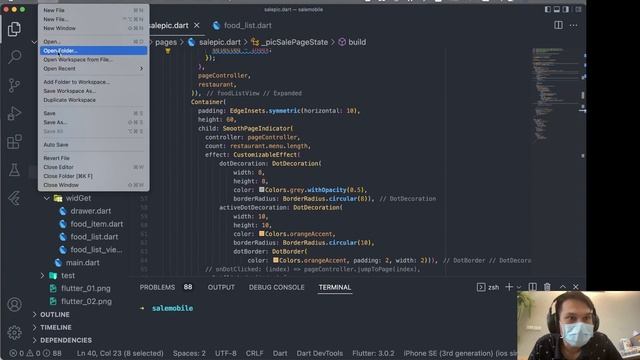Open flutter_01.png in explorer
Screen dimensions: 640x360
point(86,289)
